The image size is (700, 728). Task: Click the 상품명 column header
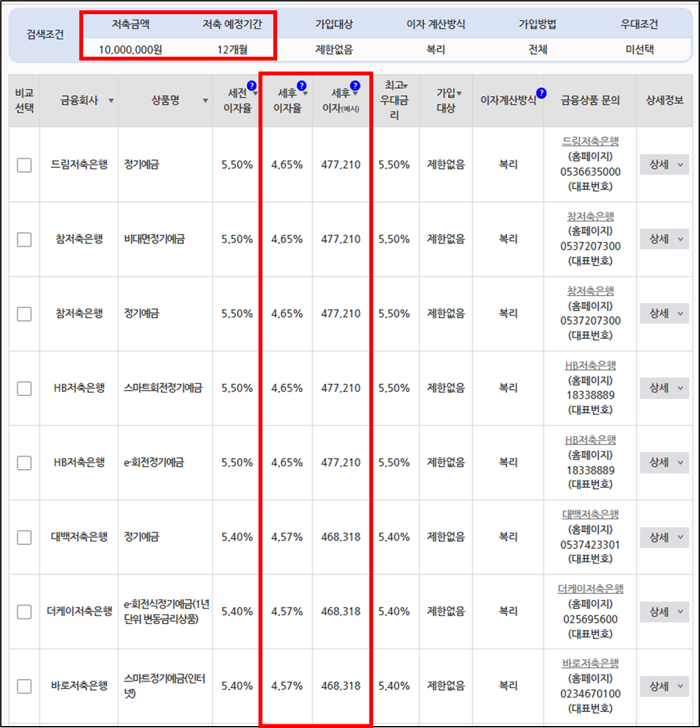click(x=166, y=101)
